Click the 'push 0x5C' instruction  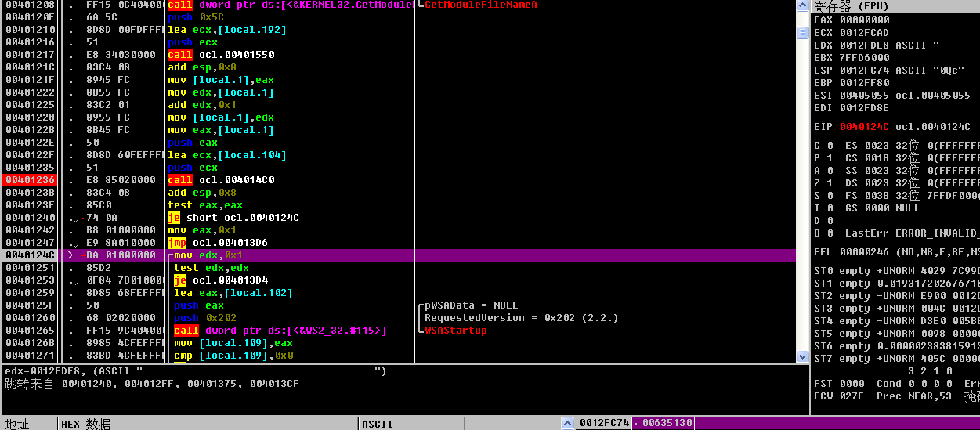[196, 17]
